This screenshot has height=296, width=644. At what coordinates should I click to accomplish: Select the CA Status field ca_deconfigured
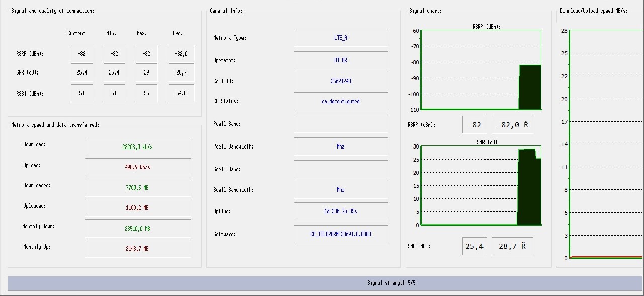coord(341,101)
